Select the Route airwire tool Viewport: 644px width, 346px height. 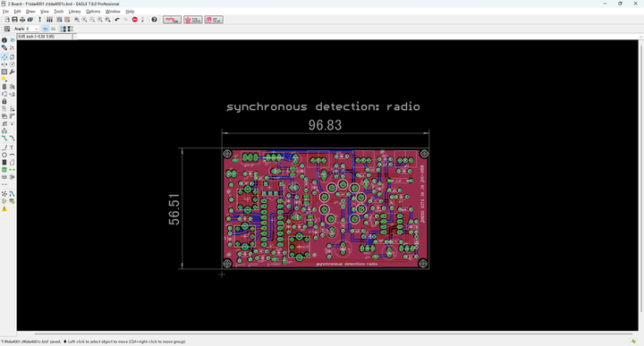pos(4,138)
